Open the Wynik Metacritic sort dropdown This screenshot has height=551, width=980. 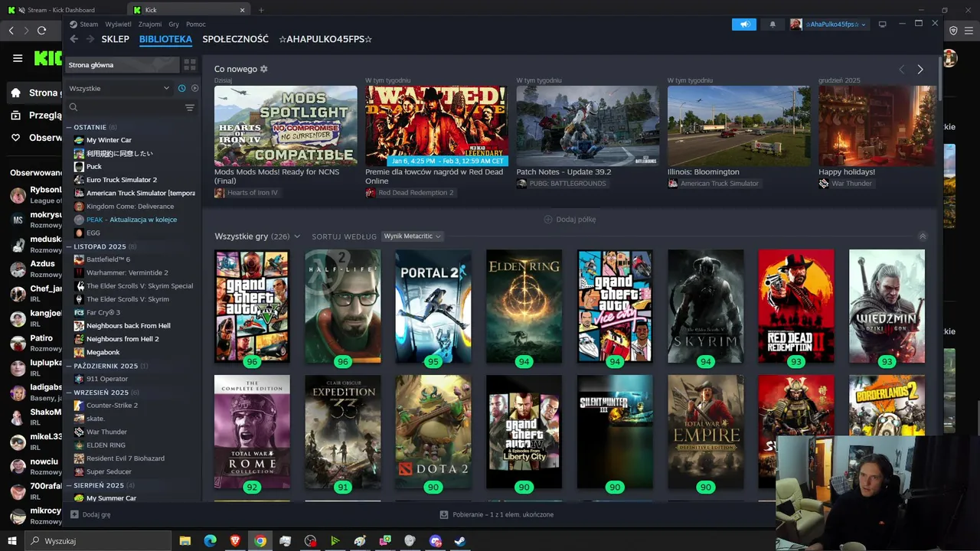point(412,236)
